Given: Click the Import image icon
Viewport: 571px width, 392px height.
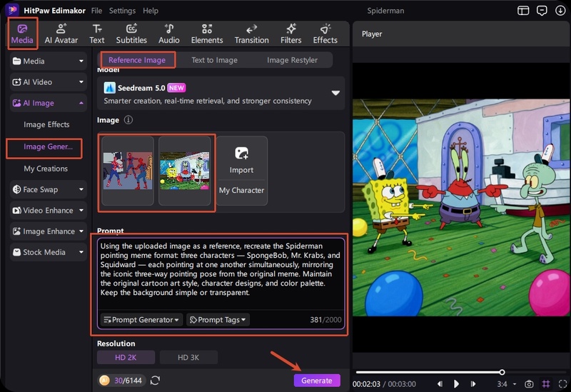Looking at the screenshot, I should (241, 153).
